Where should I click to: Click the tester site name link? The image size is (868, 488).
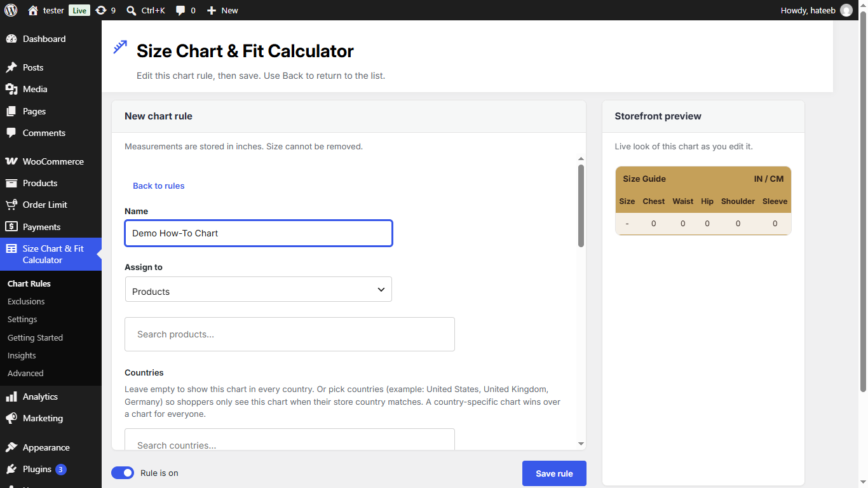click(53, 10)
